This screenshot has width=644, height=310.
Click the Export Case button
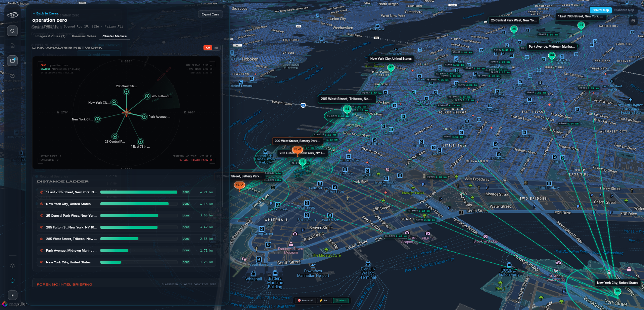coord(210,14)
